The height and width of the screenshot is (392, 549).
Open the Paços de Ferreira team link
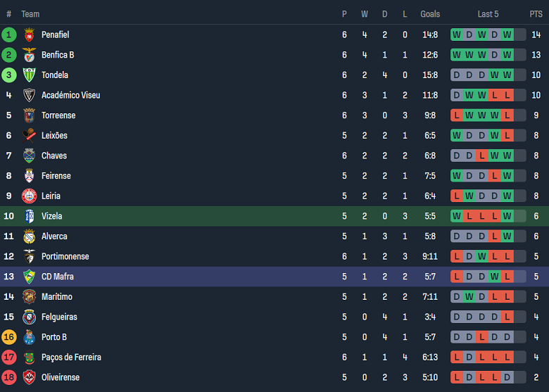tap(71, 358)
